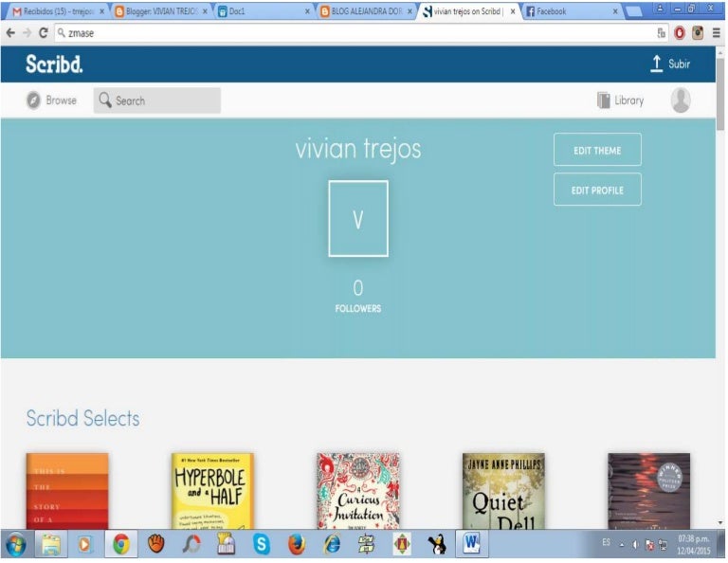This screenshot has width=728, height=563.
Task: Open the Windows Start menu
Action: (16, 544)
